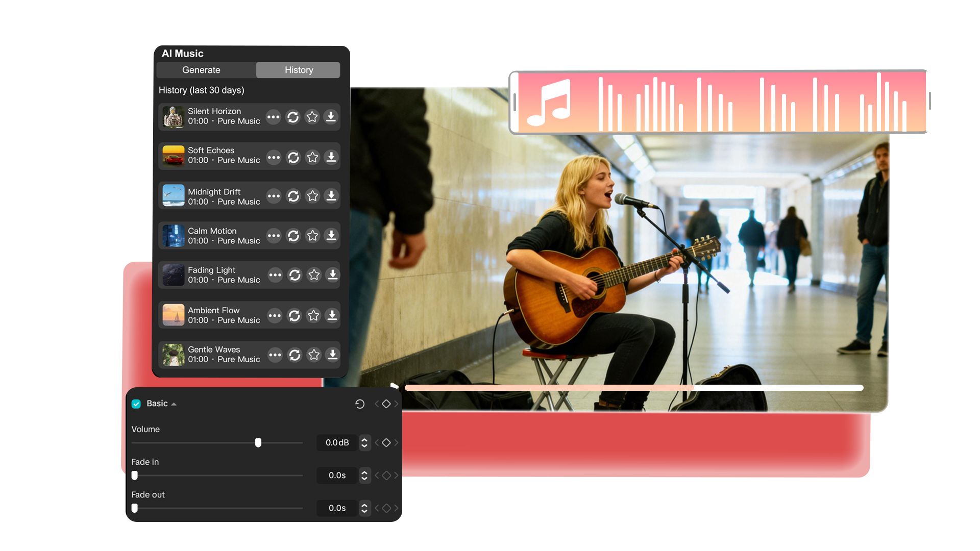
Task: Download the Ambient Flow track
Action: coord(332,315)
